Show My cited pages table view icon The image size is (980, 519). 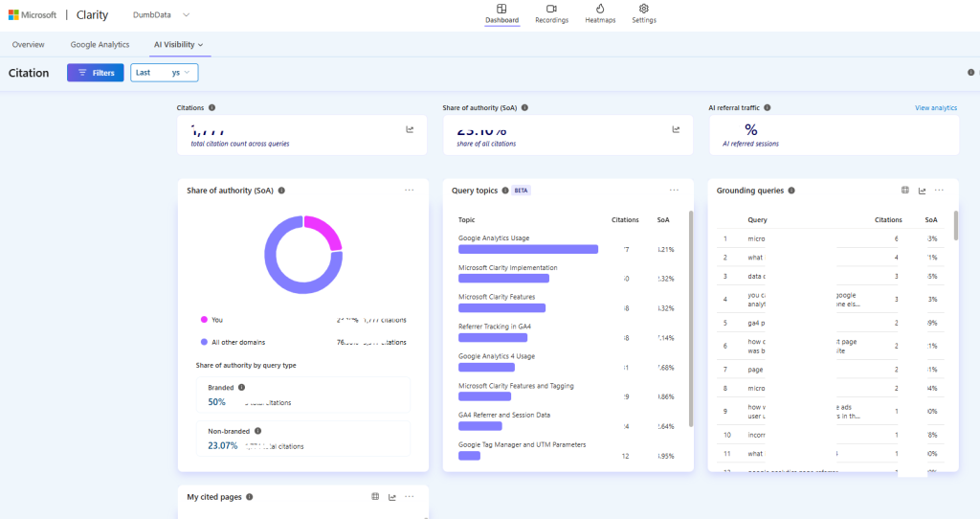375,496
